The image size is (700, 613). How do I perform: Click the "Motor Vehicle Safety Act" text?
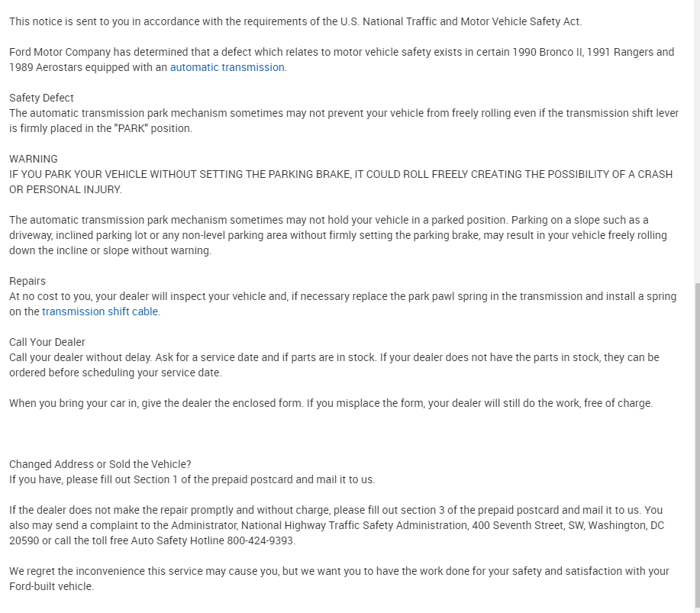tap(520, 21)
